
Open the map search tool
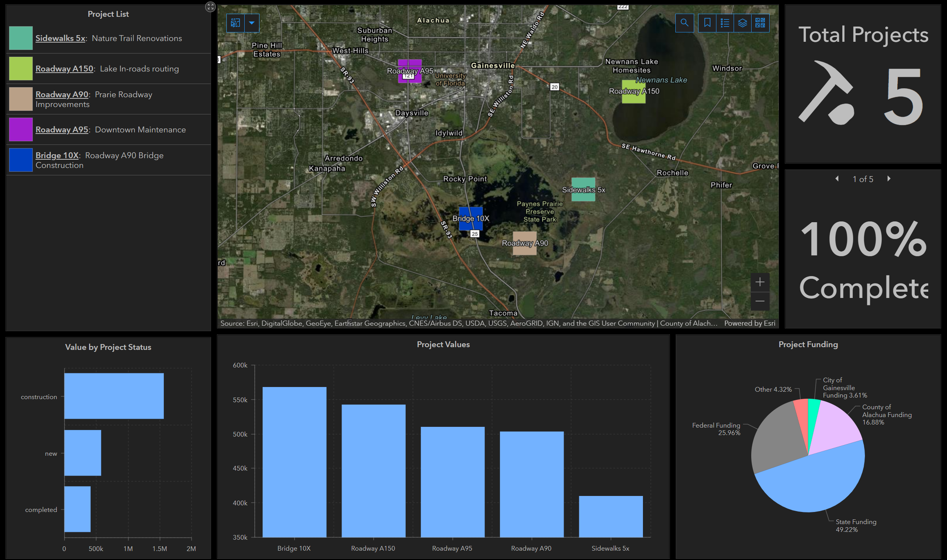(x=684, y=23)
